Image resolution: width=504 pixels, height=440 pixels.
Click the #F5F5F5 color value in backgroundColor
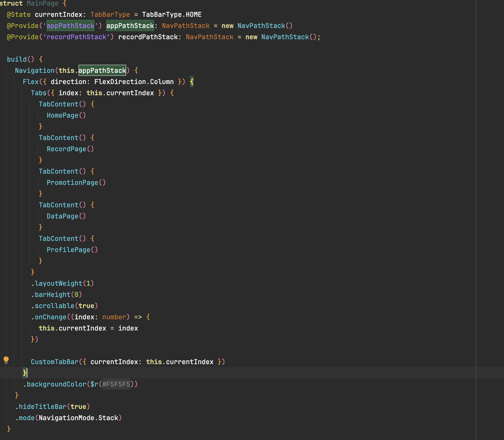(x=116, y=384)
